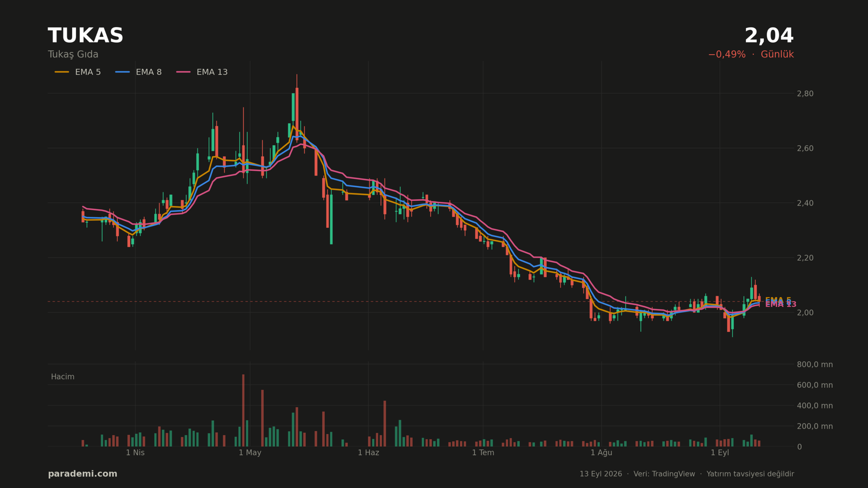This screenshot has height=488, width=868.
Task: Click the 2,80 price axis label
Action: (x=805, y=94)
